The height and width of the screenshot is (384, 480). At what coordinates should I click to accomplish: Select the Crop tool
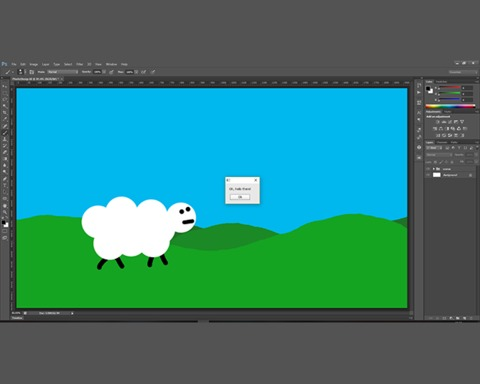coord(5,112)
